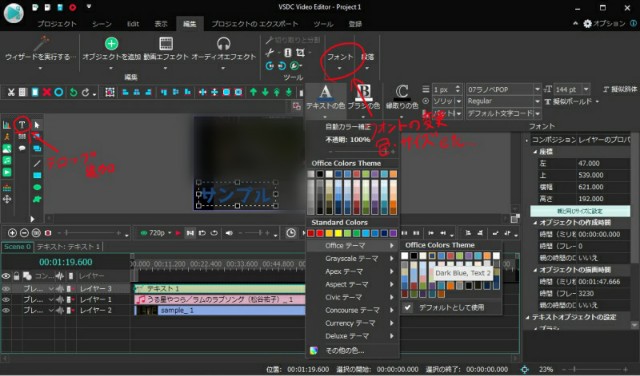Click the clock icon in preview toolbar
This screenshot has width=640, height=376.
291,233
